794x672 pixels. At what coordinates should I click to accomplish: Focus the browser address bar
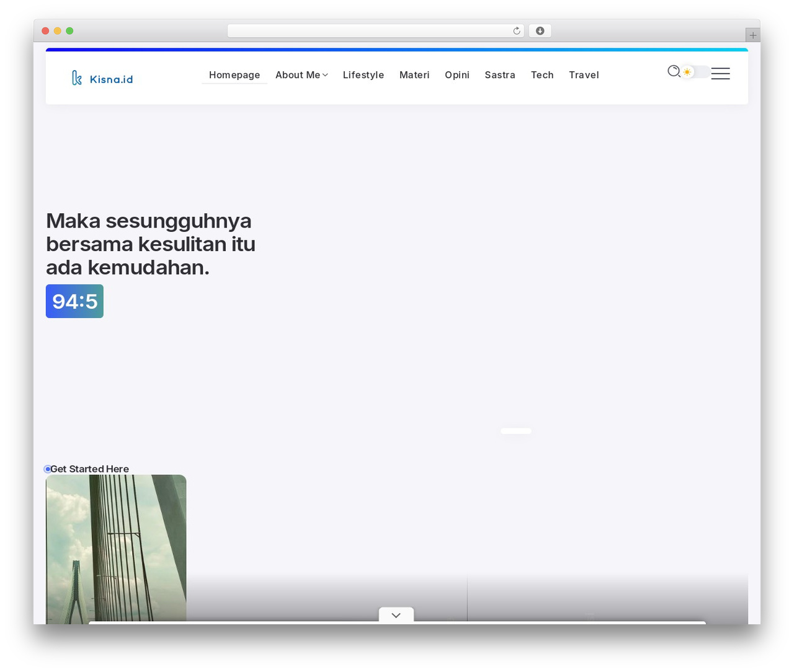[x=376, y=31]
